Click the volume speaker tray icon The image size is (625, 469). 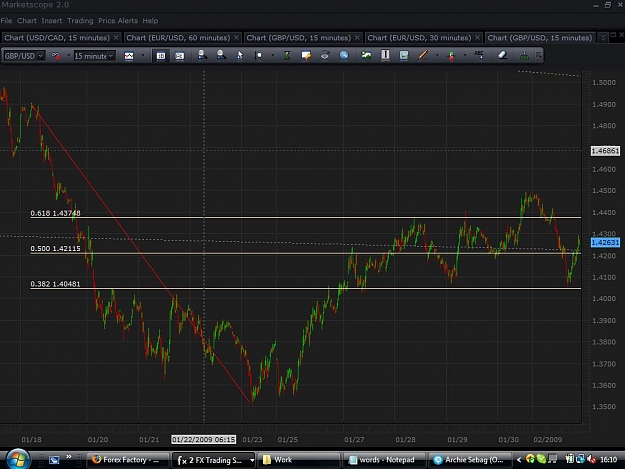tap(592, 459)
